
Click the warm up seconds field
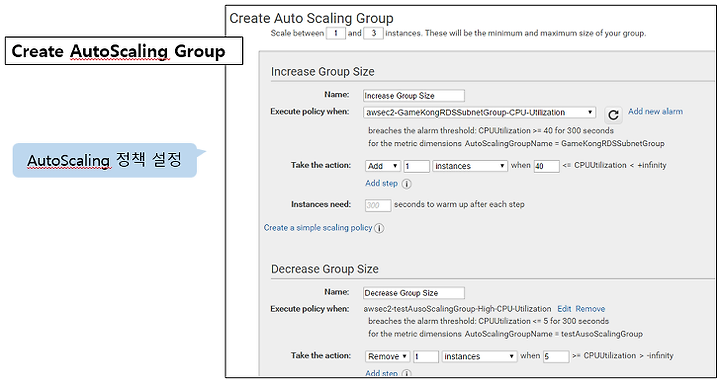[378, 205]
